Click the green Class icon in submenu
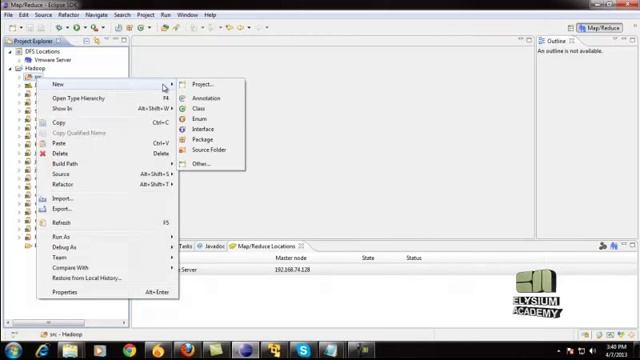The width and height of the screenshot is (640, 360). pyautogui.click(x=182, y=109)
